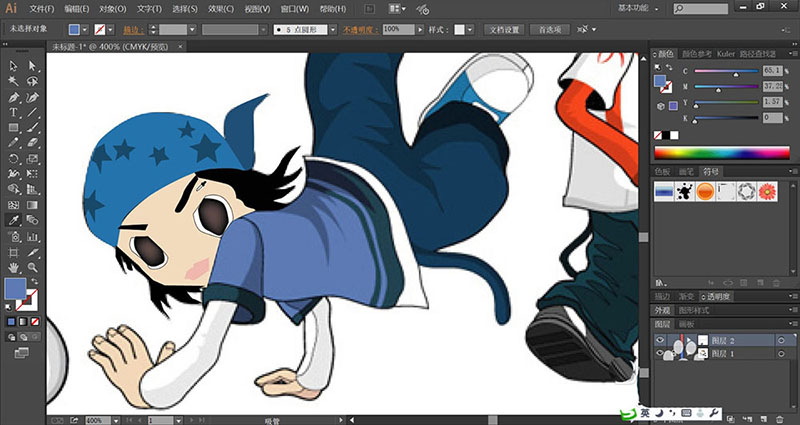Set toolbox paint mode to None
The width and height of the screenshot is (800, 425).
tap(35, 321)
